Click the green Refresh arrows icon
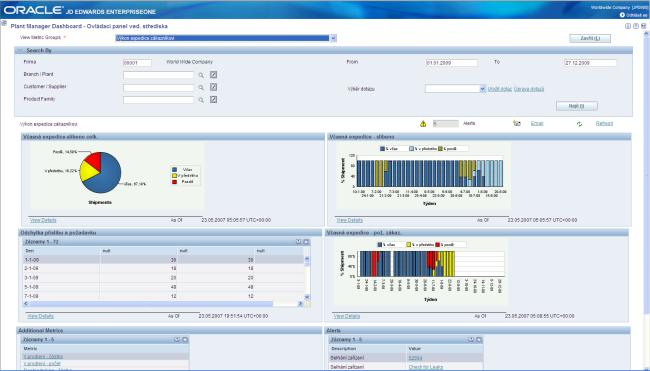Image resolution: width=650 pixels, height=371 pixels. click(x=580, y=124)
